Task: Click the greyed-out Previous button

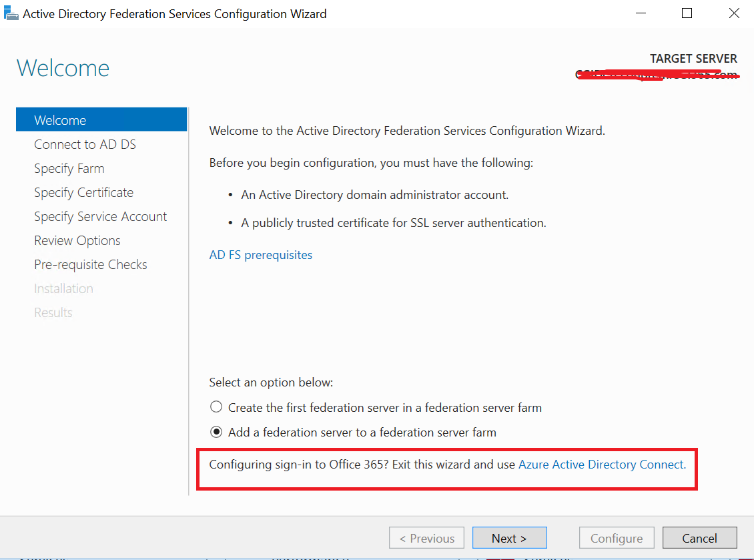Action: tap(426, 538)
